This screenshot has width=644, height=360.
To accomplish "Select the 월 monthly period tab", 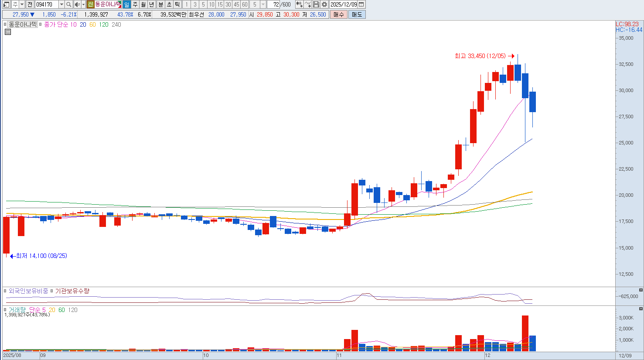I will pos(143,4).
